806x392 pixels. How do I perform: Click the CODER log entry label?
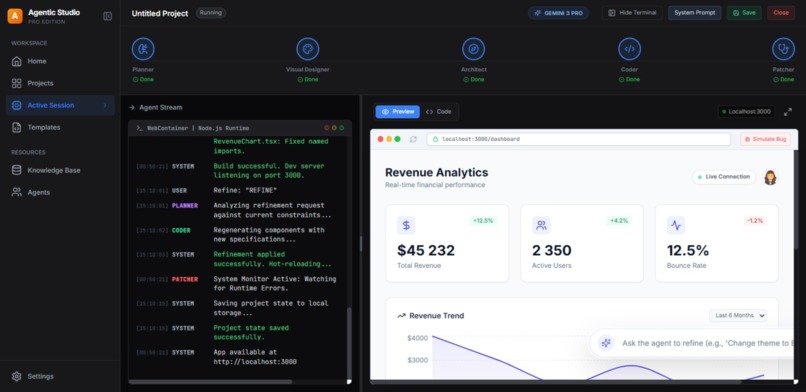tap(181, 230)
